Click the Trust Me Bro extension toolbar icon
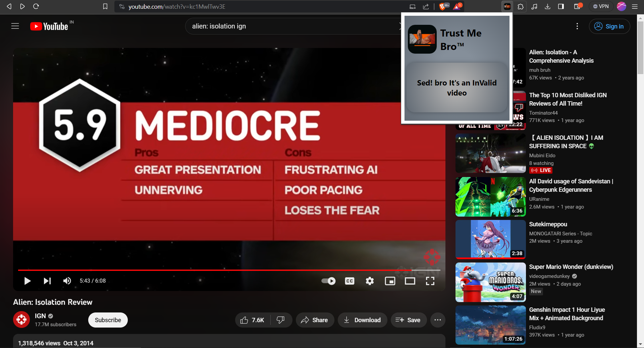Viewport: 644px width, 348px height. click(x=507, y=6)
